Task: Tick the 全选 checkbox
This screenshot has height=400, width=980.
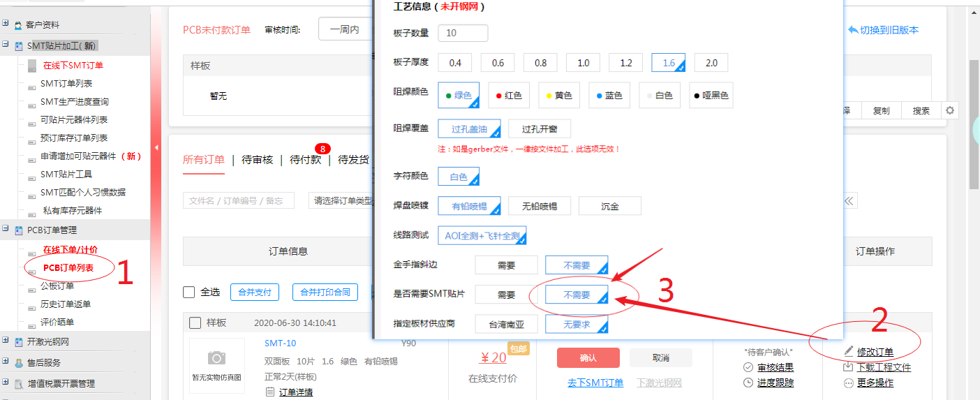Action: click(x=188, y=292)
